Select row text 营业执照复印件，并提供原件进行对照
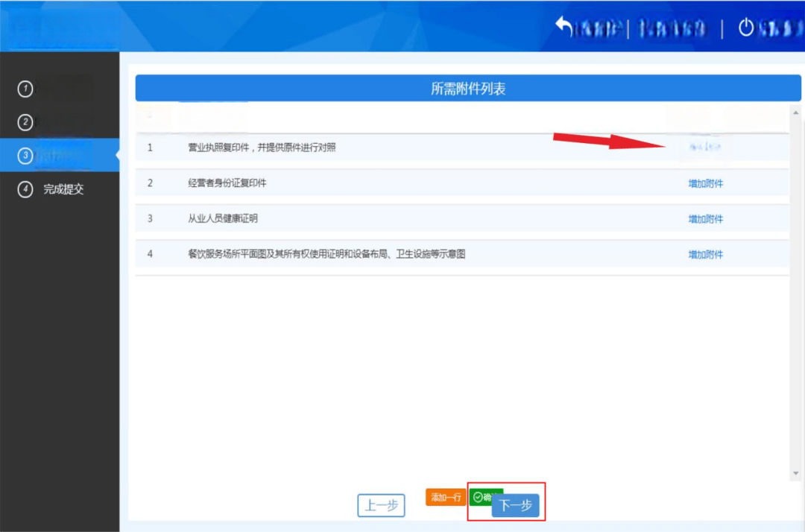This screenshot has height=532, width=805. coord(262,148)
